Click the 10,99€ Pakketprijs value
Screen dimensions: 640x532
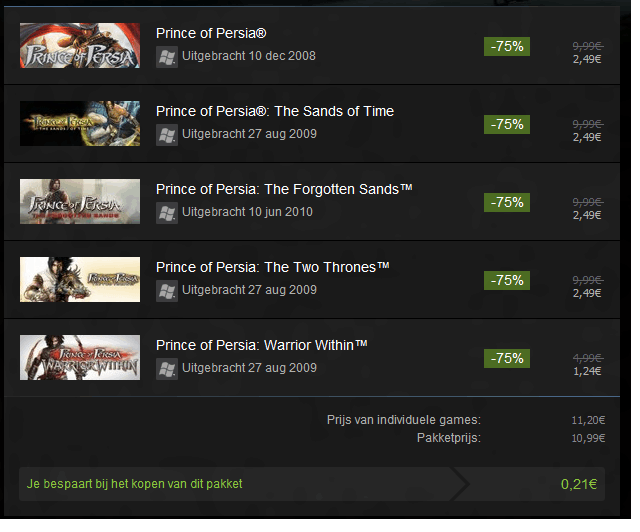tap(586, 439)
